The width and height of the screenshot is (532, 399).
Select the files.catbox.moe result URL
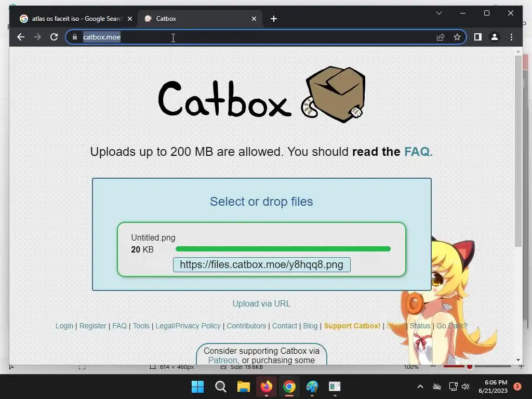(x=262, y=264)
